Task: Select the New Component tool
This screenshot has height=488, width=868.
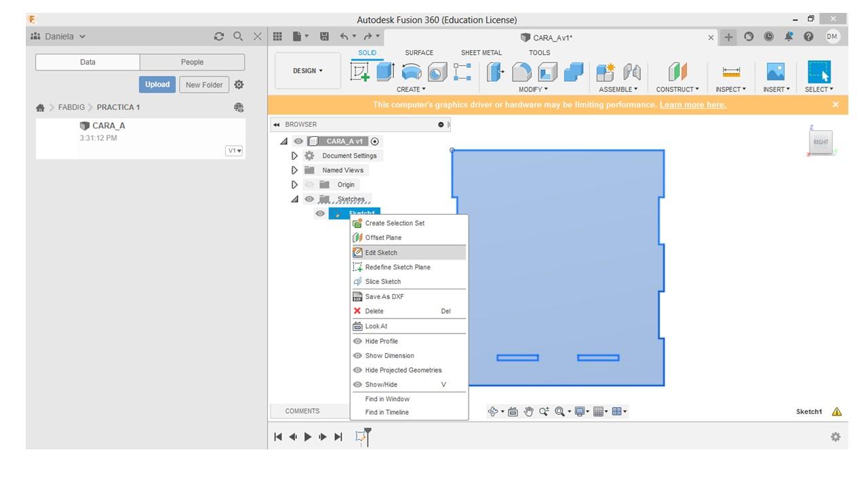Action: point(605,72)
